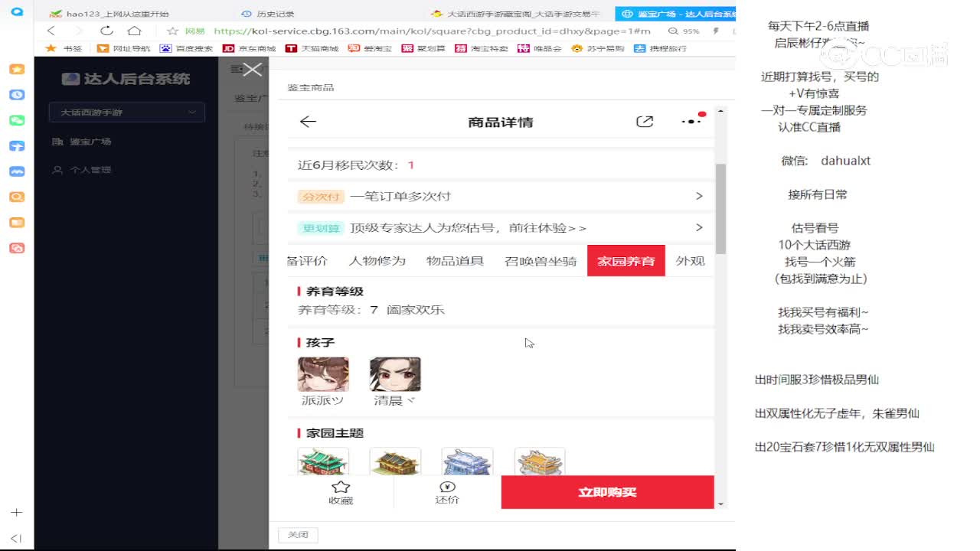The image size is (980, 551).
Task: Open 天猫商城 bookmark
Action: pyautogui.click(x=312, y=48)
